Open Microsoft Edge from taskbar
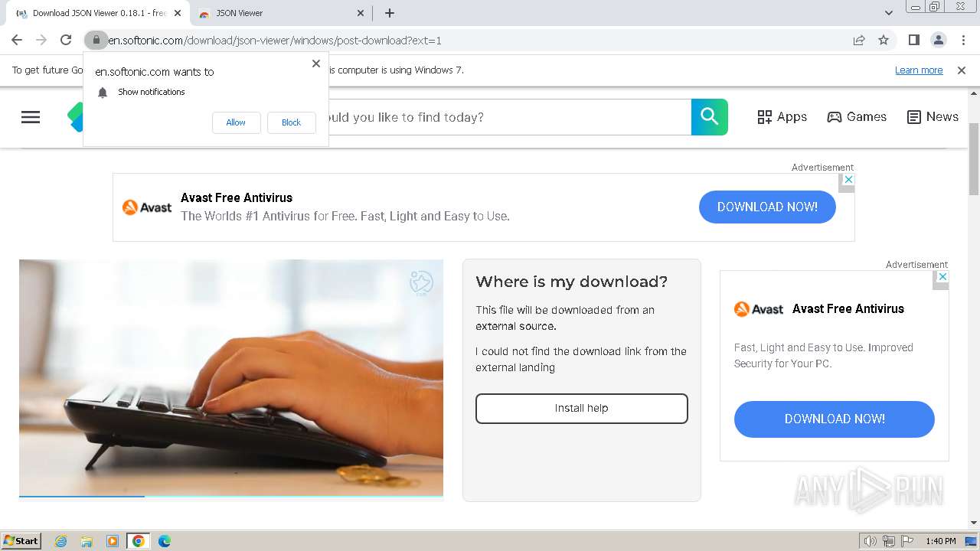This screenshot has width=980, height=551. [165, 541]
